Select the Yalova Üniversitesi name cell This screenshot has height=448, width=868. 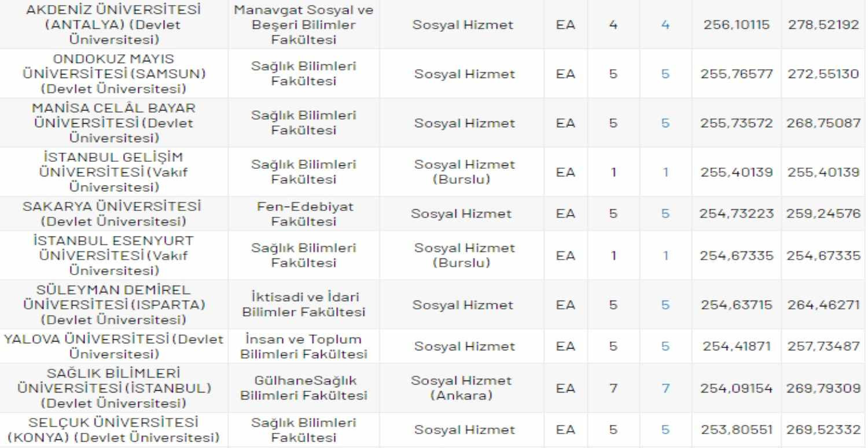click(x=113, y=346)
